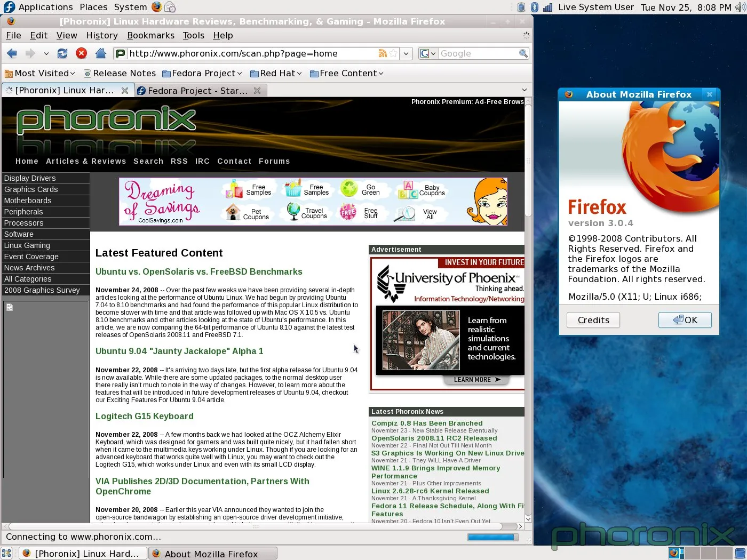Click the Go Green recycle ad icon

(349, 188)
